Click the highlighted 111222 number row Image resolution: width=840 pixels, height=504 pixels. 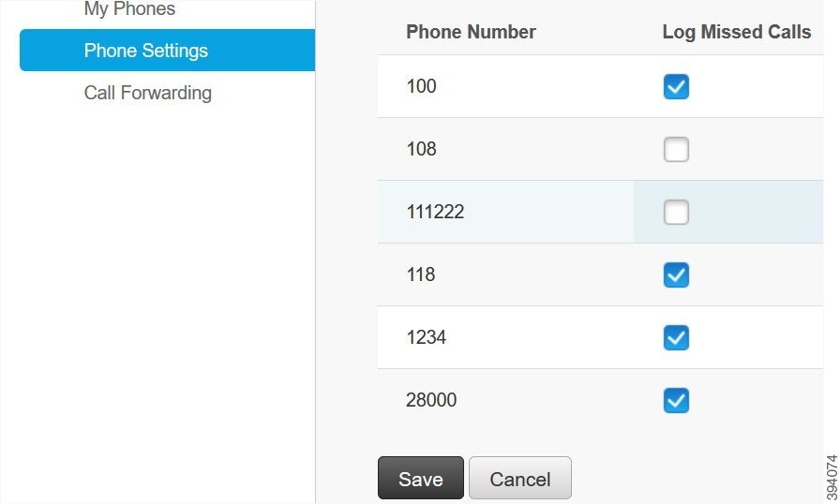coord(600,212)
